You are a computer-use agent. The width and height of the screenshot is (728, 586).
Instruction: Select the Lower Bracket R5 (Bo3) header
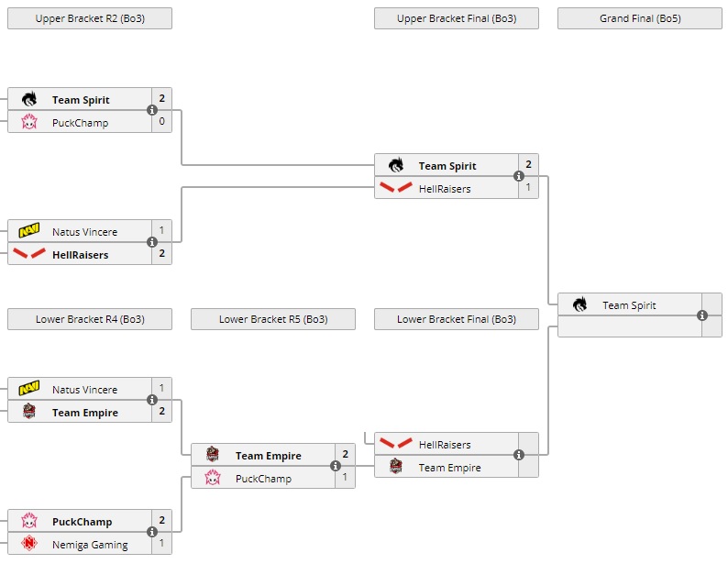pos(273,319)
